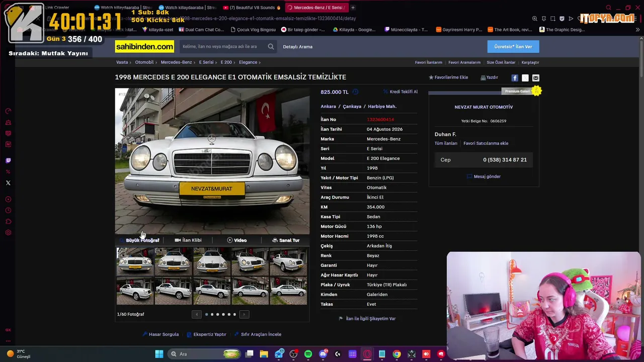Open Tüm İlanları of the seller

point(446,143)
